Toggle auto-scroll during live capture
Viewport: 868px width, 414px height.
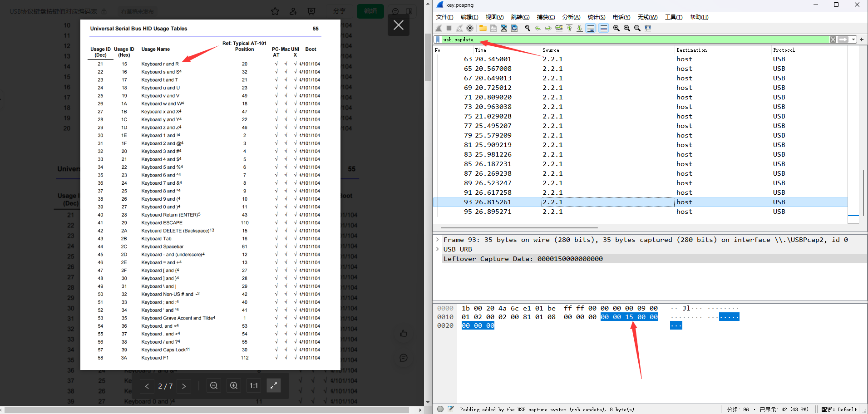pyautogui.click(x=591, y=28)
